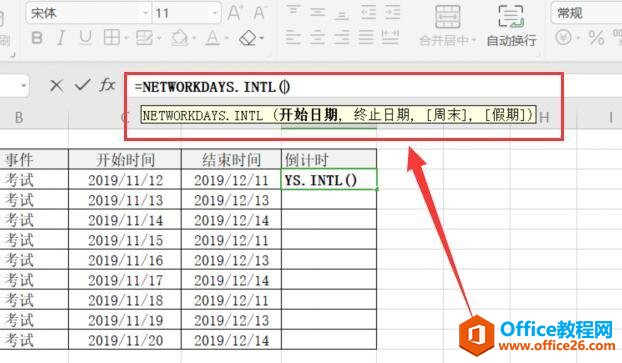Confirm formula with the checkmark

pyautogui.click(x=83, y=85)
